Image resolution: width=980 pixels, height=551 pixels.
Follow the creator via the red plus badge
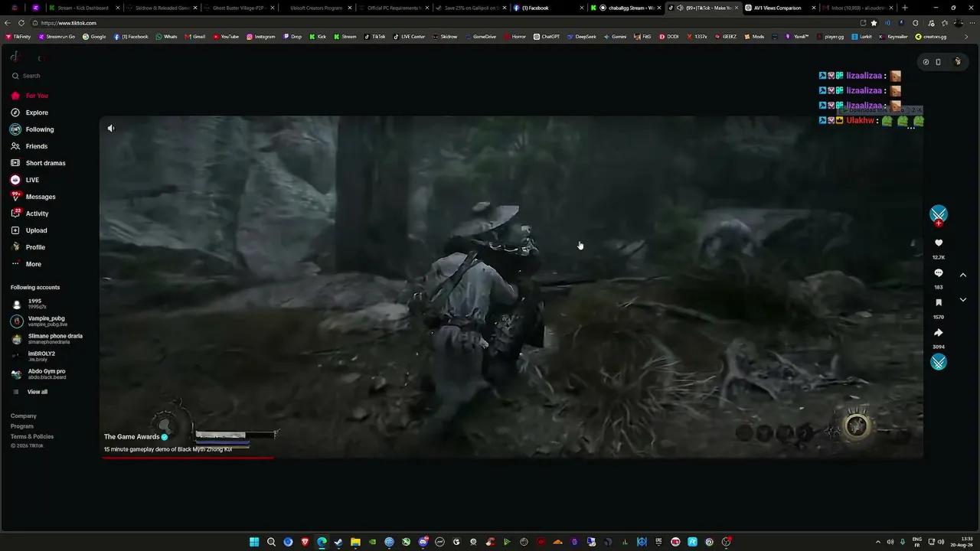pos(939,223)
